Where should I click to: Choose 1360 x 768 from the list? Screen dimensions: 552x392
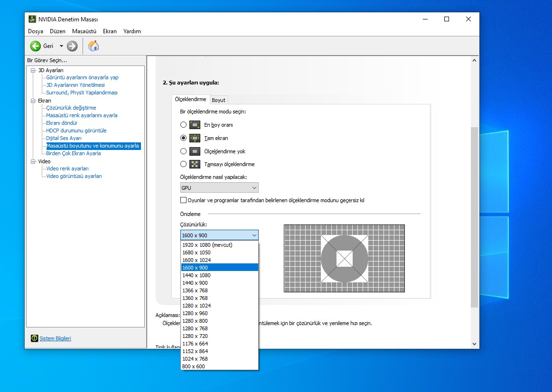[x=220, y=298]
